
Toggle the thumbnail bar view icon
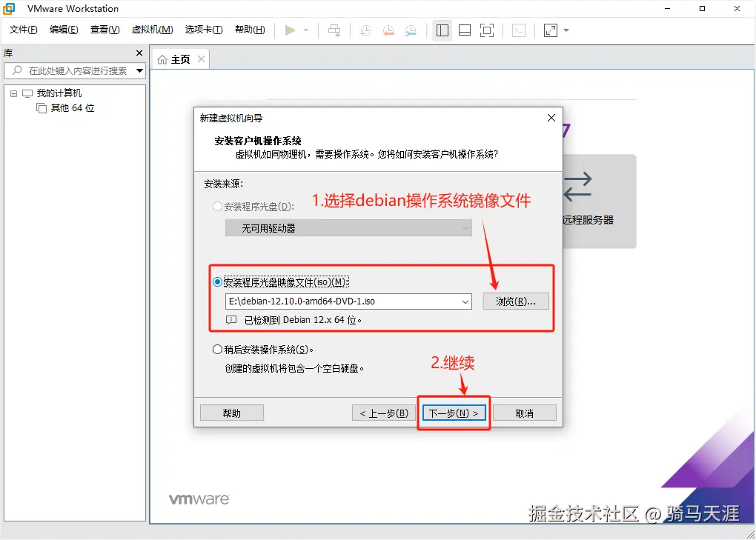tap(465, 30)
